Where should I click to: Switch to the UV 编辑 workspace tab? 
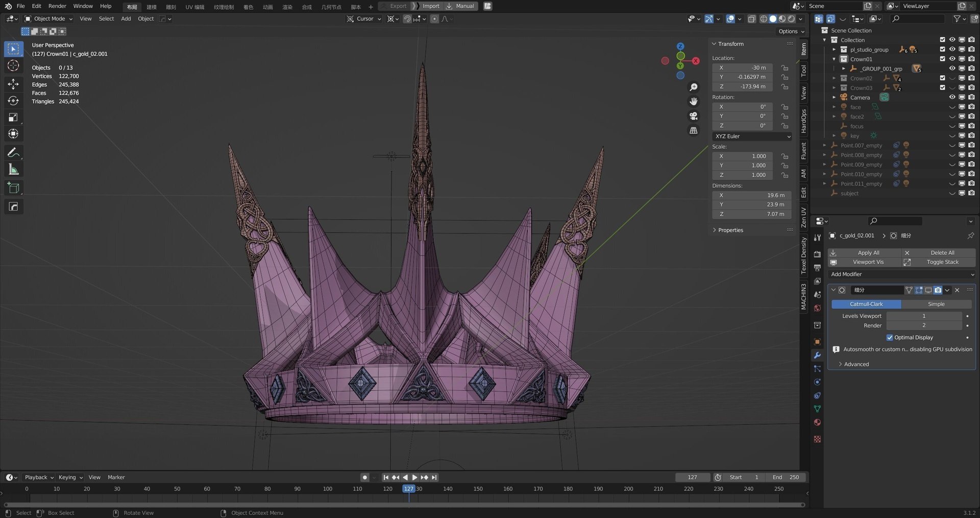click(194, 7)
